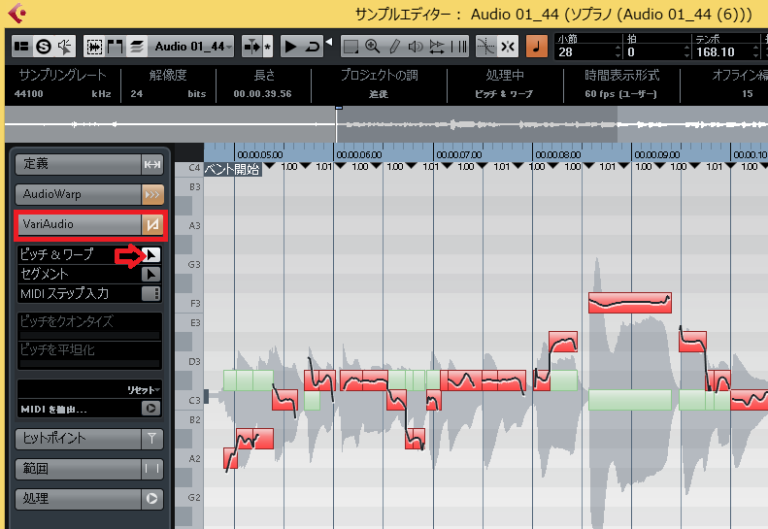The height and width of the screenshot is (529, 768).
Task: Click the ヒットポイント tab filter icon
Action: (152, 439)
